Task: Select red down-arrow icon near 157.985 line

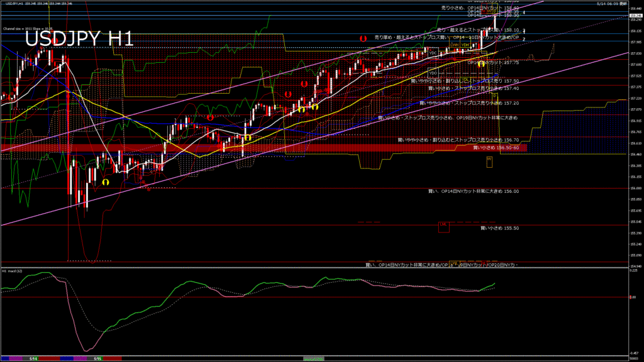Action: [363, 38]
